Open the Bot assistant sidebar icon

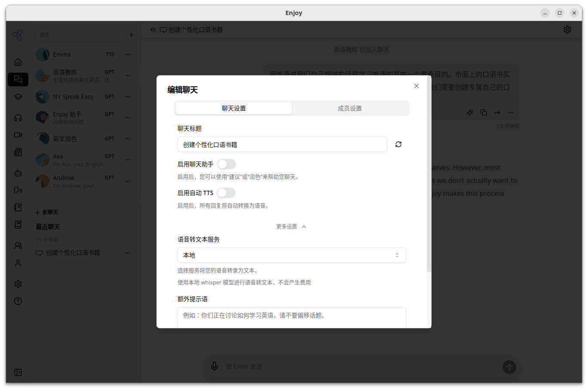click(18, 173)
